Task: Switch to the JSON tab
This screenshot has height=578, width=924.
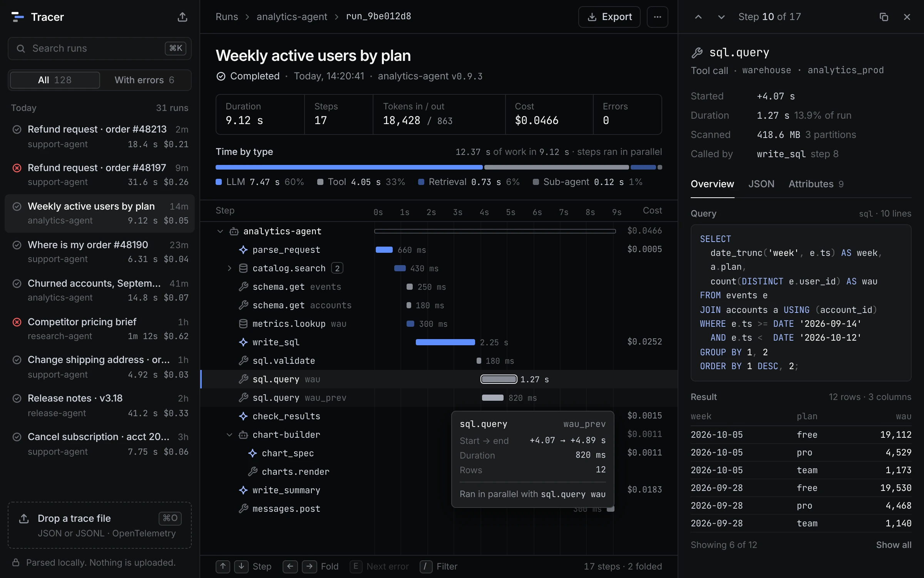Action: 761,184
